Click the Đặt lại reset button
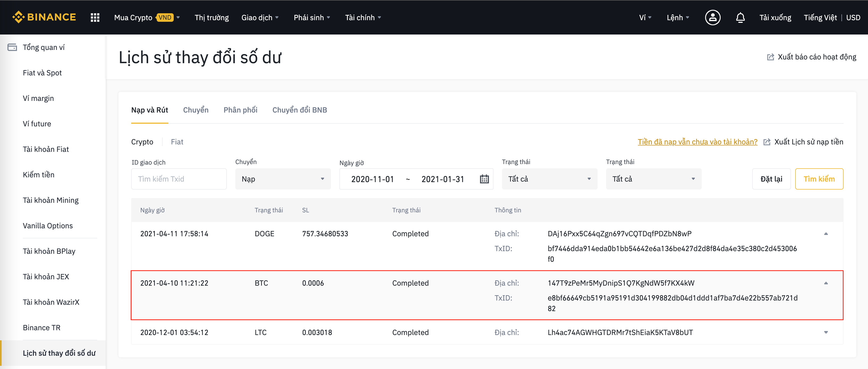 771,179
